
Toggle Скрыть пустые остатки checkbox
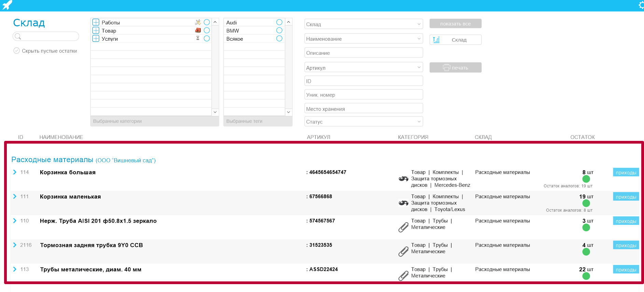(16, 51)
